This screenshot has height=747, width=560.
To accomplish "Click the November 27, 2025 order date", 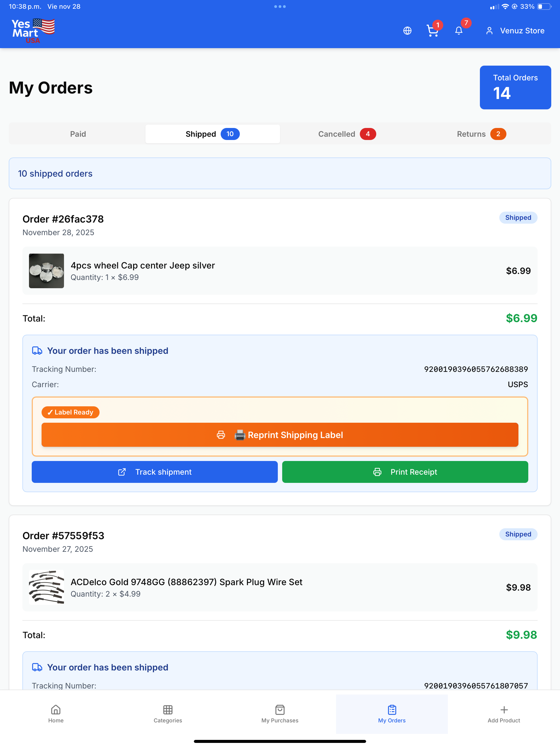I will [x=58, y=549].
